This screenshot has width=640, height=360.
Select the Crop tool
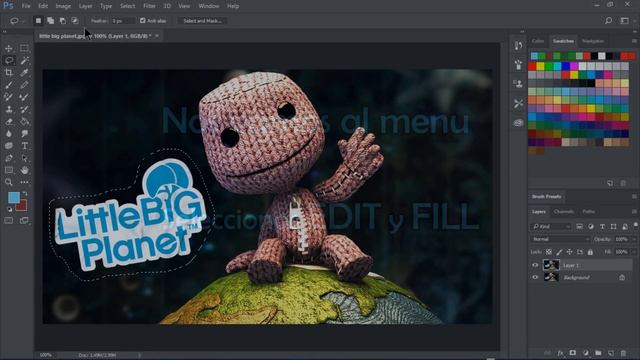click(x=9, y=73)
